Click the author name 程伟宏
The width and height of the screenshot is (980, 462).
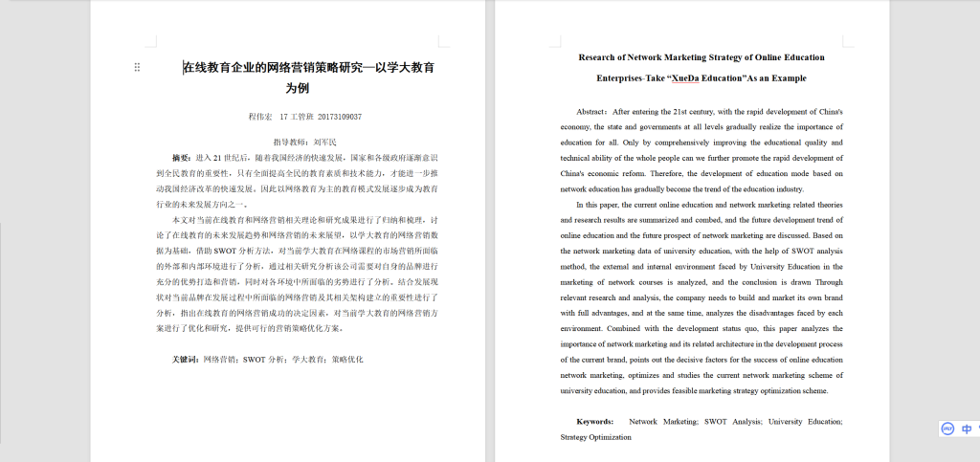(260, 117)
